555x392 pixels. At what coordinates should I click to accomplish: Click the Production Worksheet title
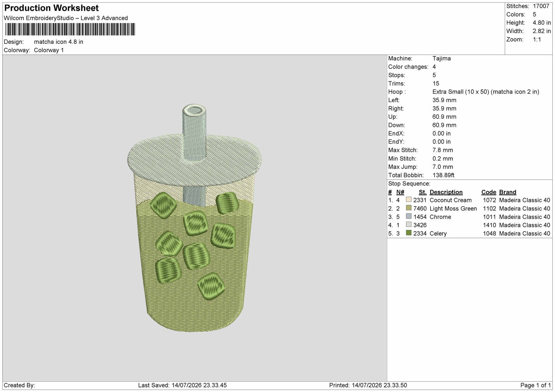(x=51, y=8)
